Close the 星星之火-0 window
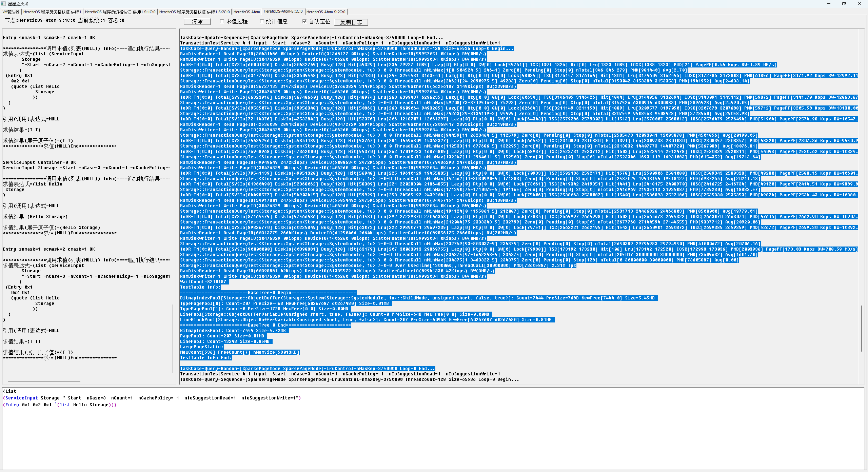 tap(860, 4)
